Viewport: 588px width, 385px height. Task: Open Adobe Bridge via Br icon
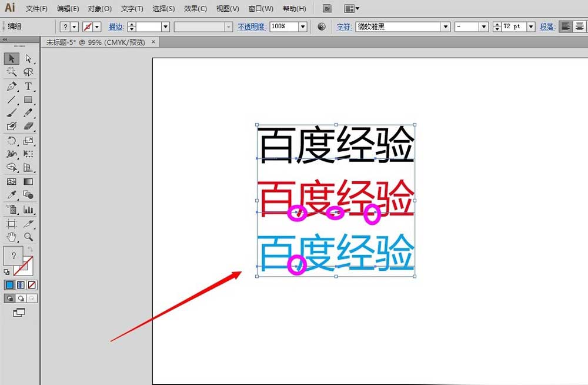(328, 9)
